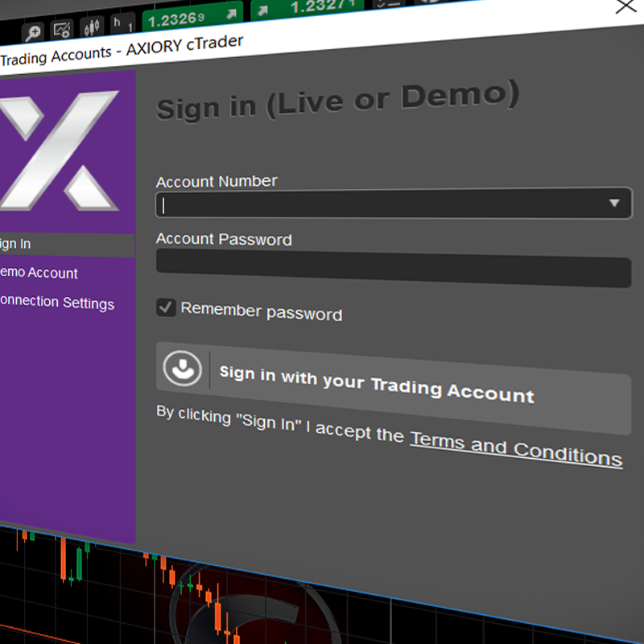
Task: Open chart settings icon with gear
Action: (62, 30)
